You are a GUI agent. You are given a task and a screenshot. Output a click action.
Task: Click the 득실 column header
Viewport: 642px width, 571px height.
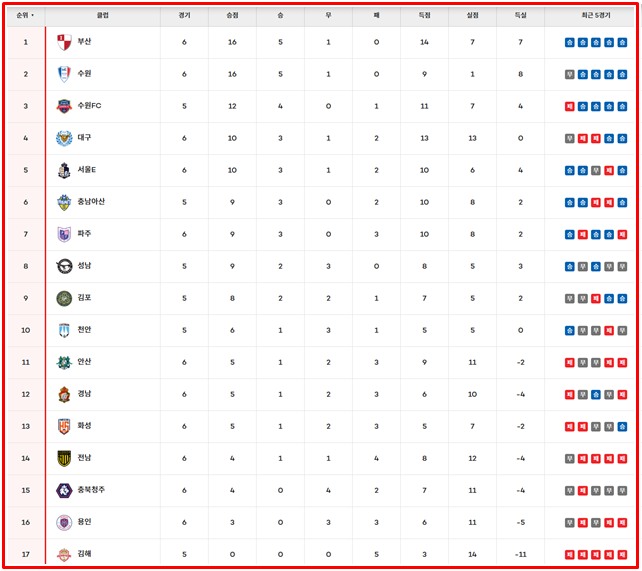click(520, 16)
